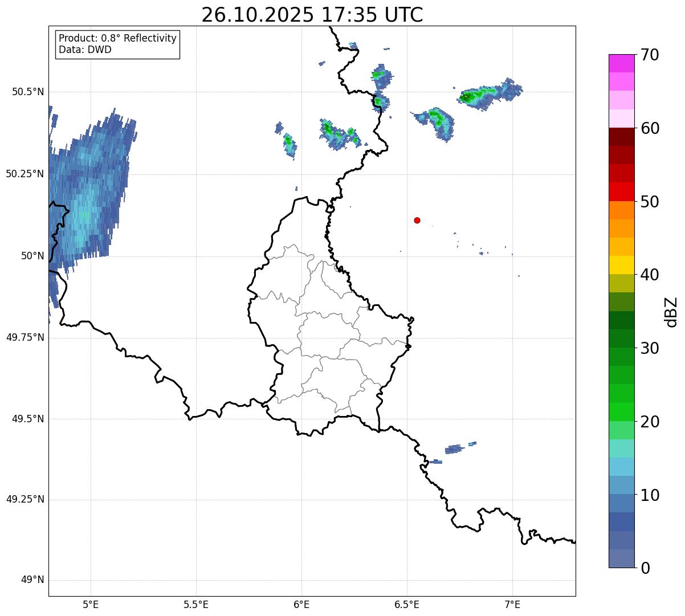Click the 30 tick on colorbar
The height and width of the screenshot is (616, 685).
650,348
